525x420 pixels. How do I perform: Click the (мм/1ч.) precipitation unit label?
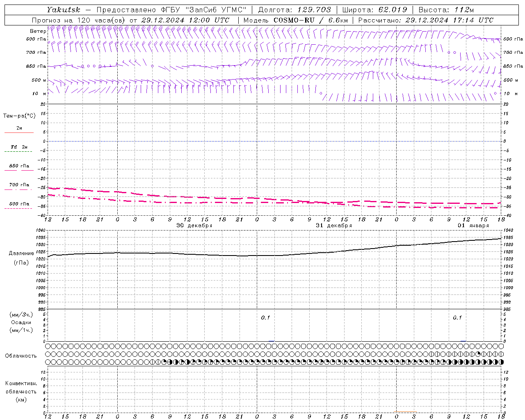pos(21,330)
